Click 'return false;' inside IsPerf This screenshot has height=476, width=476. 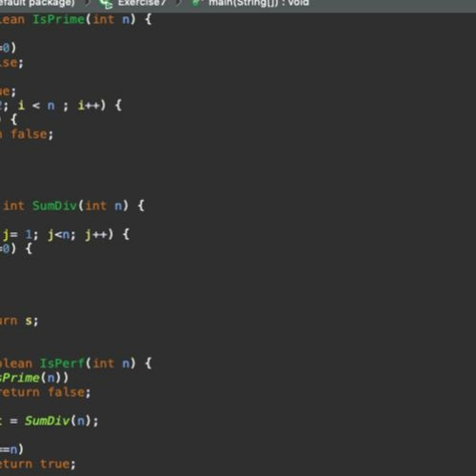46,392
